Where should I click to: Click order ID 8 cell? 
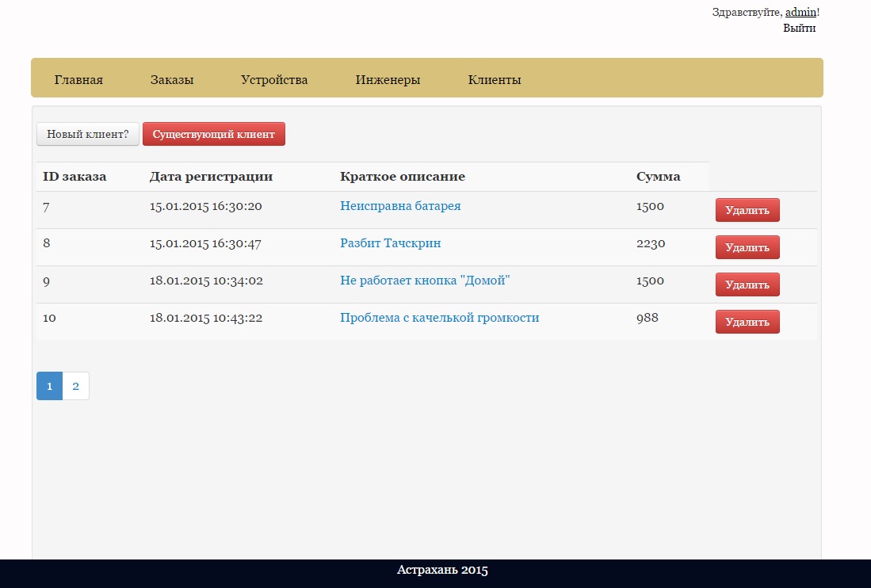tap(47, 243)
